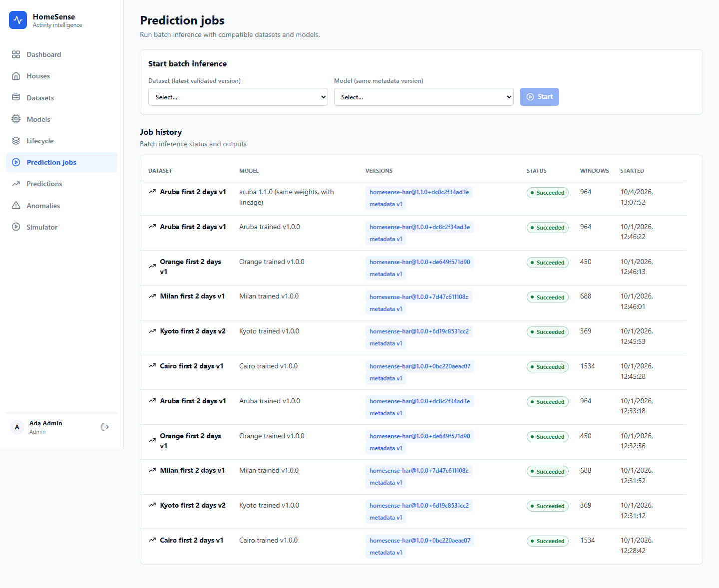Click the Models chip icon
The image size is (719, 588).
pos(16,119)
